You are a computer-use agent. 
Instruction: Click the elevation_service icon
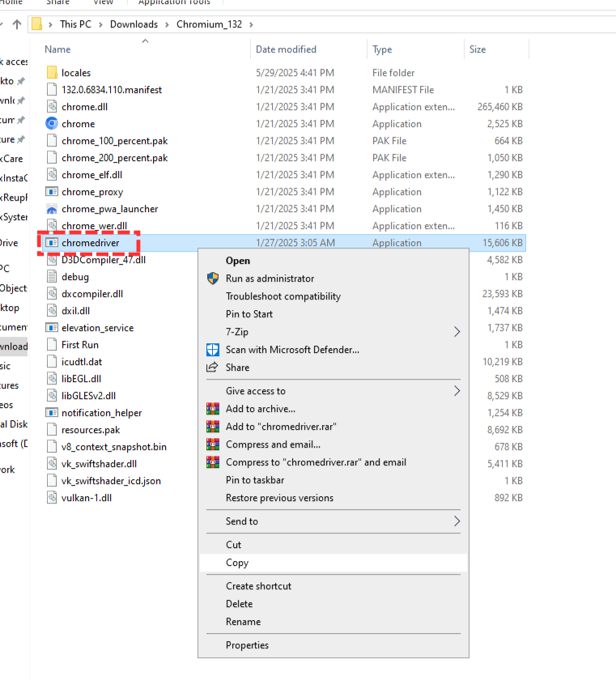coord(52,328)
